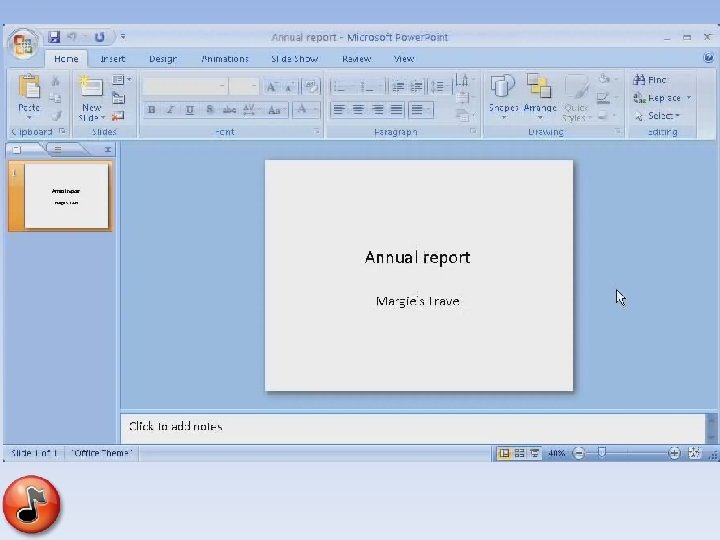
Task: Switch to Slide Sorter view
Action: 519,453
